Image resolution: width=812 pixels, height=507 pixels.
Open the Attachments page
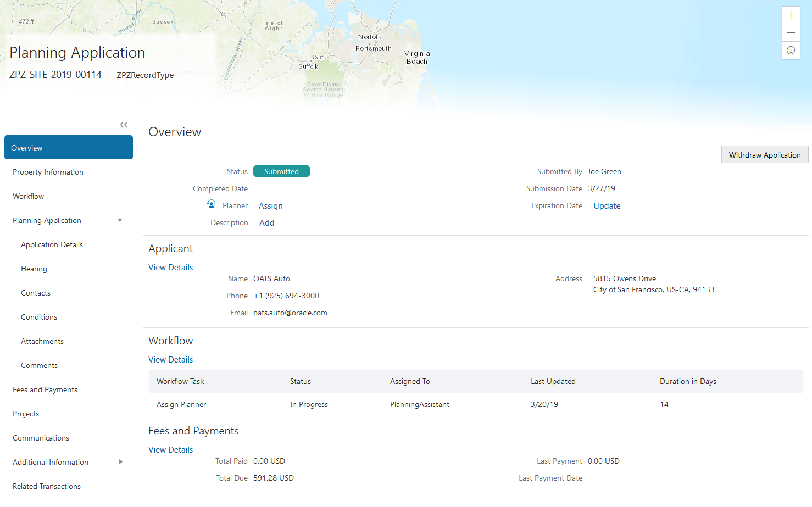pyautogui.click(x=42, y=341)
